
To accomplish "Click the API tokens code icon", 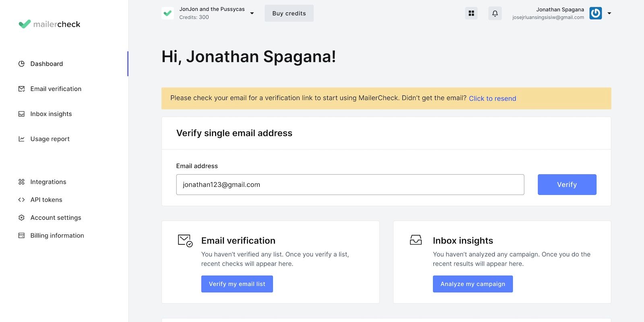I will click(22, 200).
